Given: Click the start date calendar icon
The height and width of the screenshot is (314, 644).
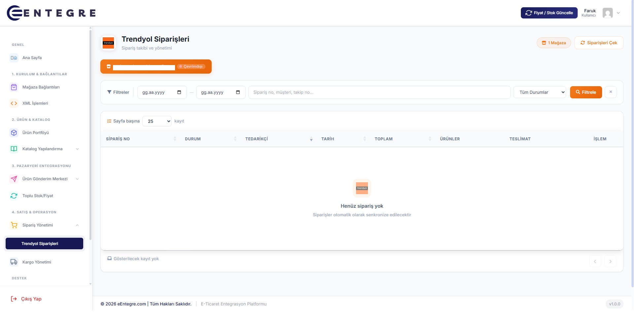Looking at the screenshot, I should tap(179, 92).
